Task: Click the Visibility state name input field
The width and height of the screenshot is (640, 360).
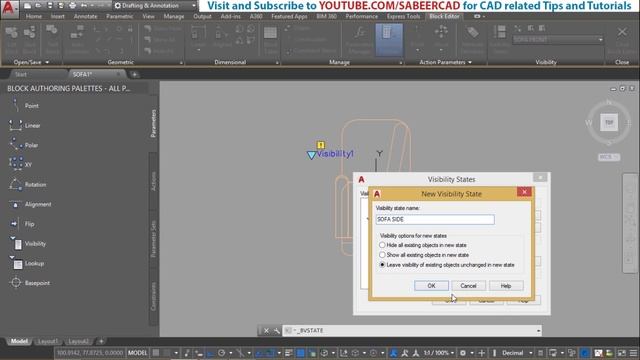Action: tap(435, 220)
